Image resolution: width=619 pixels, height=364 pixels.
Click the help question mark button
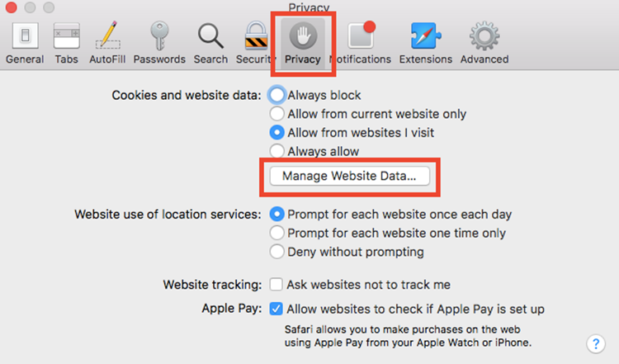coord(595,343)
